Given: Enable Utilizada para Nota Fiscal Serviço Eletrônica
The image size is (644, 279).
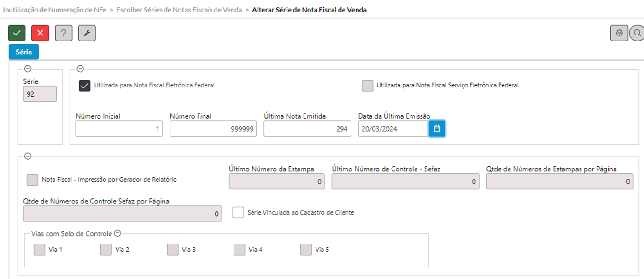Looking at the screenshot, I should pos(367,86).
